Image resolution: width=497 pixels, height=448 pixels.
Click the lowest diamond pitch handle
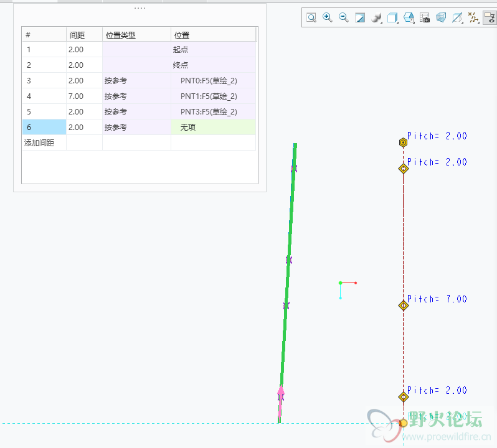click(x=403, y=397)
